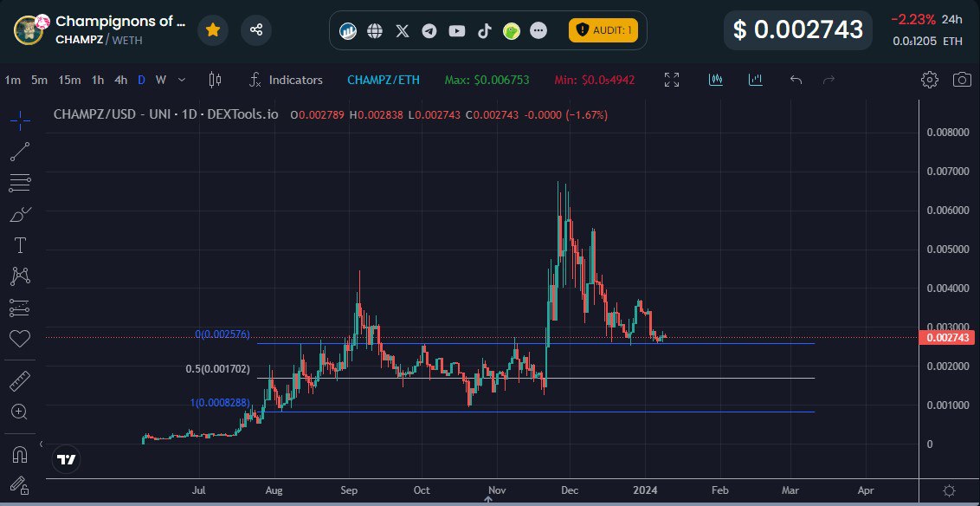Viewport: 980px width, 506px height.
Task: Select the W weekly timeframe
Action: 161,80
